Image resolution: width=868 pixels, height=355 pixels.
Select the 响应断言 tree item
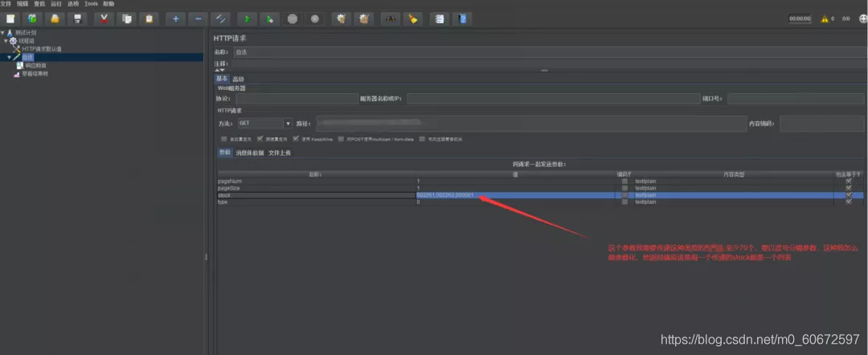point(35,65)
